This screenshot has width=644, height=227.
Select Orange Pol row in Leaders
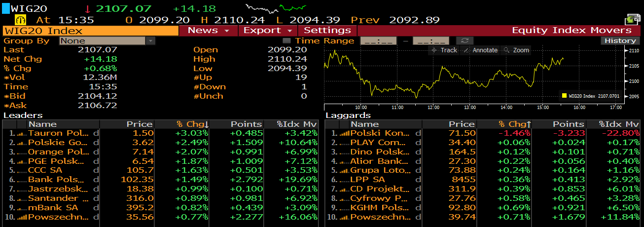tap(160, 152)
